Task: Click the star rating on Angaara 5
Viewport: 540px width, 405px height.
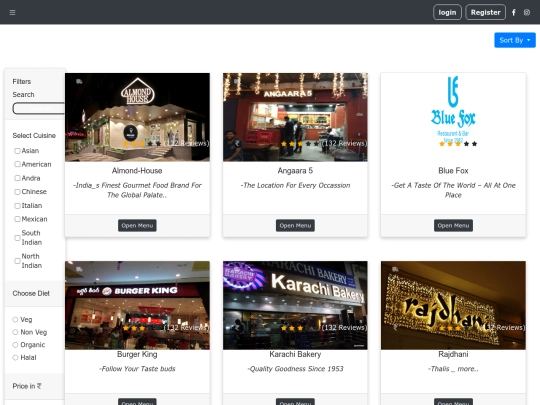Action: 300,144
